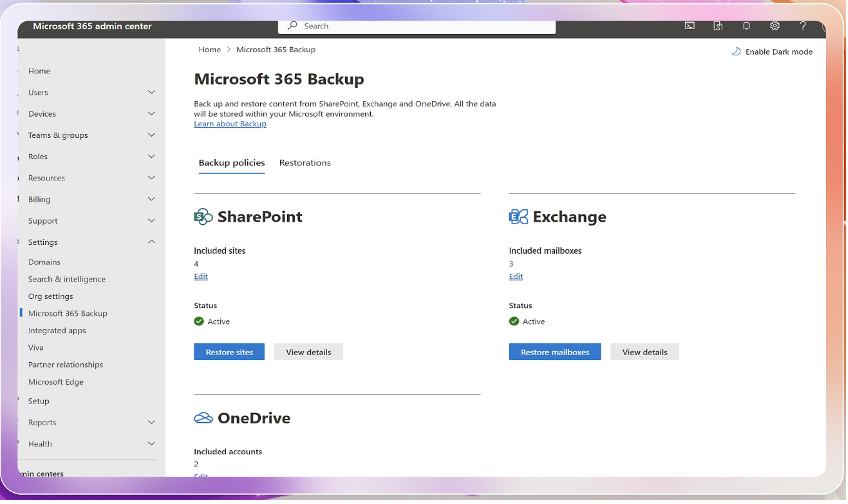Click the notifications bell icon
This screenshot has width=848, height=504.
click(746, 26)
